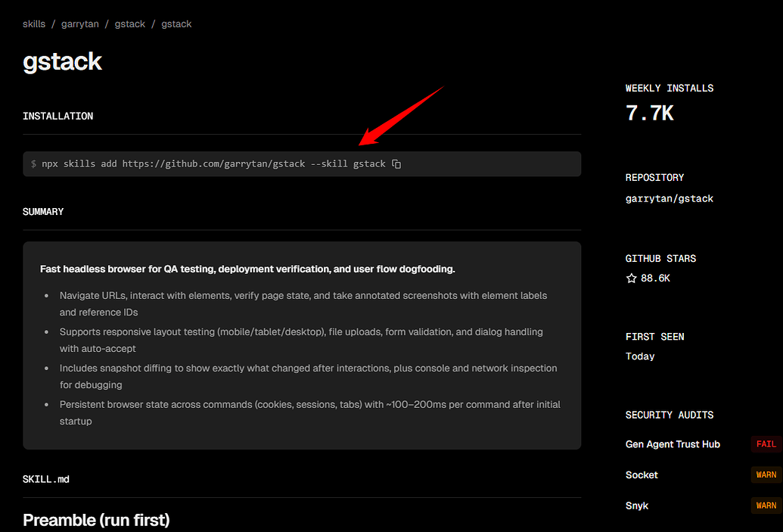Click the REPOSITORY label

tap(654, 178)
